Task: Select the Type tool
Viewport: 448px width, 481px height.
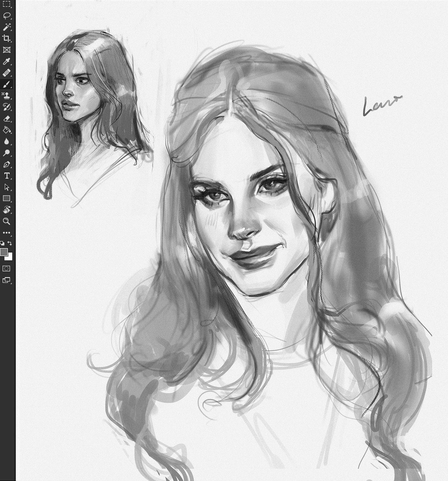Action: point(7,176)
